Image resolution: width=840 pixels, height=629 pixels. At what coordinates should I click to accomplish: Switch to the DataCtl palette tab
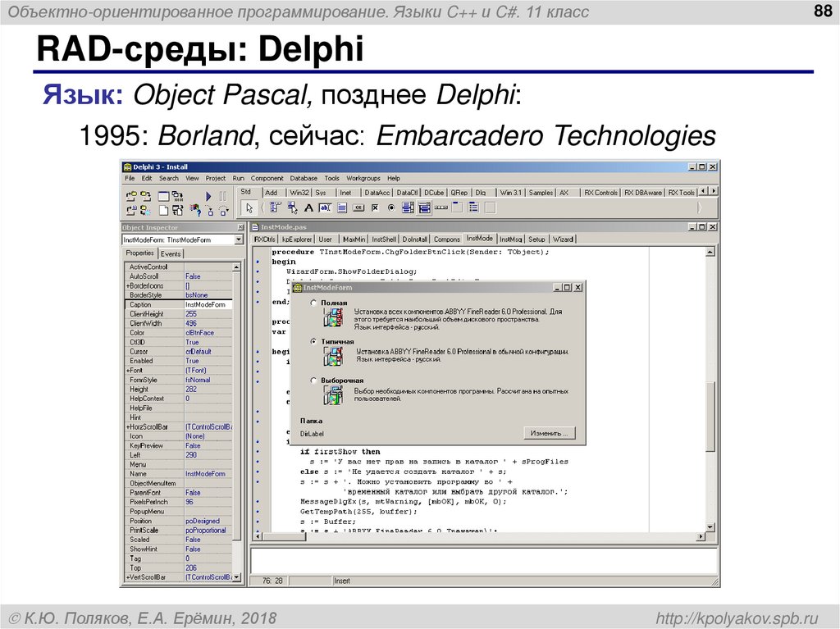point(407,193)
